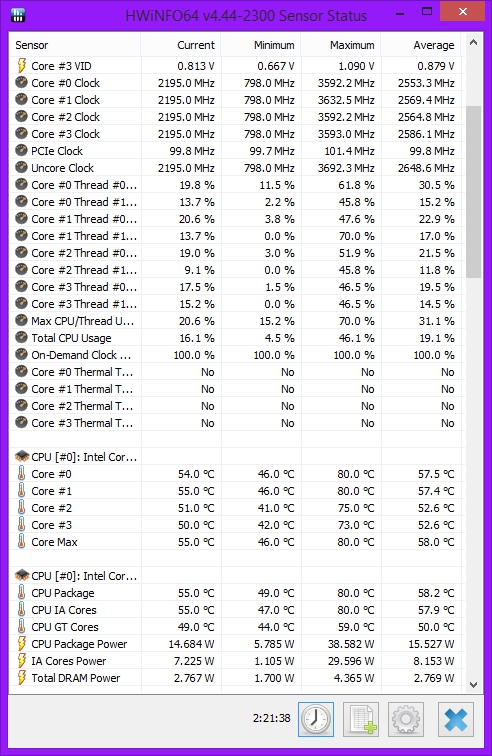Viewport: 492px width, 756px height.
Task: Select the Core #3 VID lightning bolt icon
Action: tap(22, 66)
